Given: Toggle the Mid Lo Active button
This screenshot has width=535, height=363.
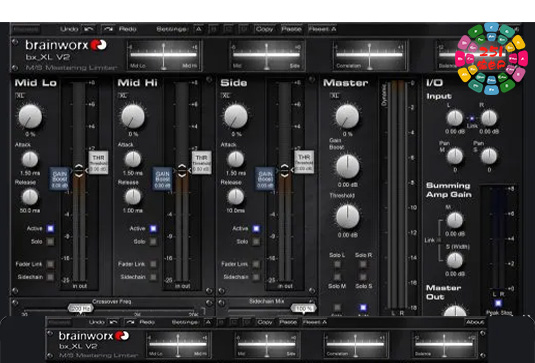Looking at the screenshot, I should click(x=50, y=228).
